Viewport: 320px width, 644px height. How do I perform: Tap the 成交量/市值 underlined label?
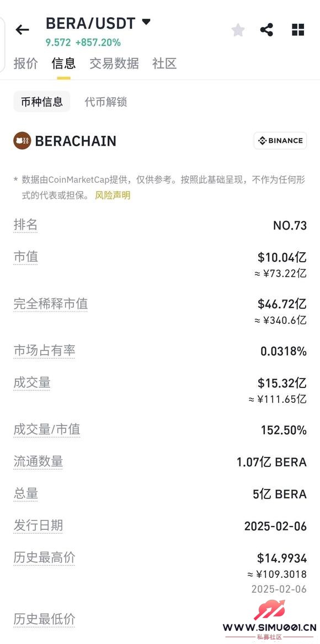47,429
